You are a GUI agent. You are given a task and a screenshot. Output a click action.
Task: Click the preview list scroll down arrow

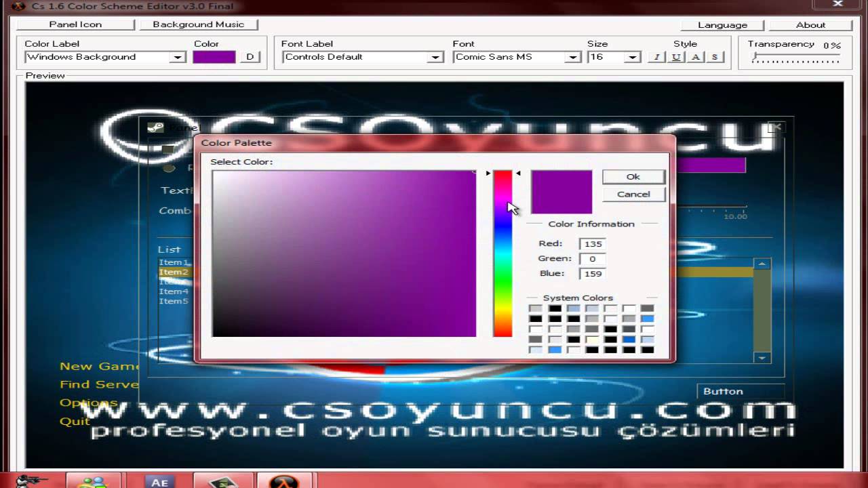click(762, 357)
